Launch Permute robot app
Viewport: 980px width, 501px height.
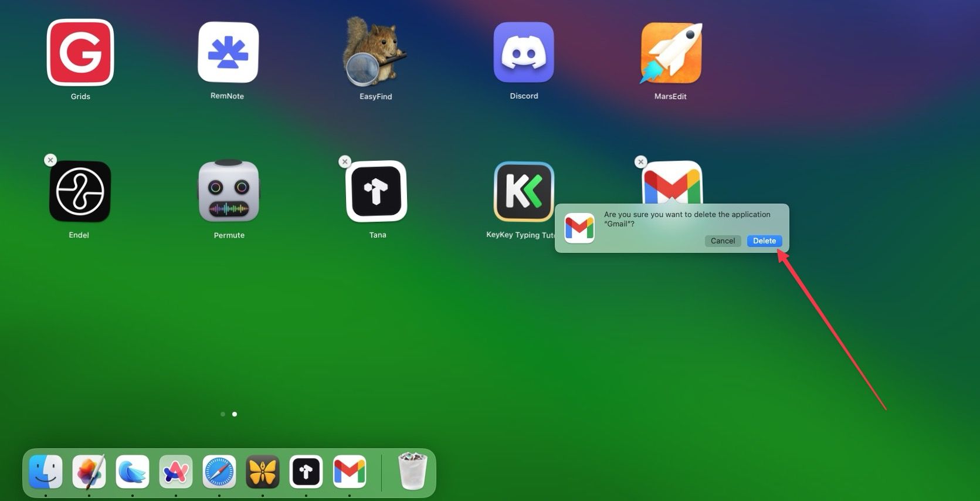point(229,191)
